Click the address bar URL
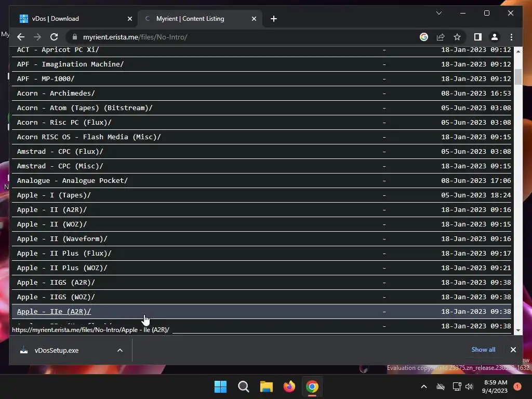 135,37
